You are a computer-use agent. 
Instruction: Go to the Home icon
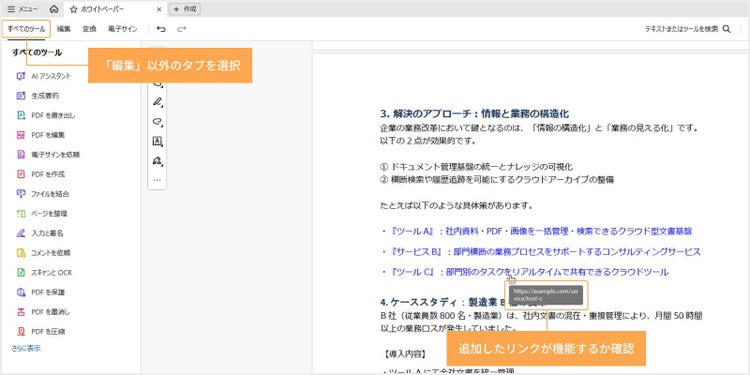point(54,9)
